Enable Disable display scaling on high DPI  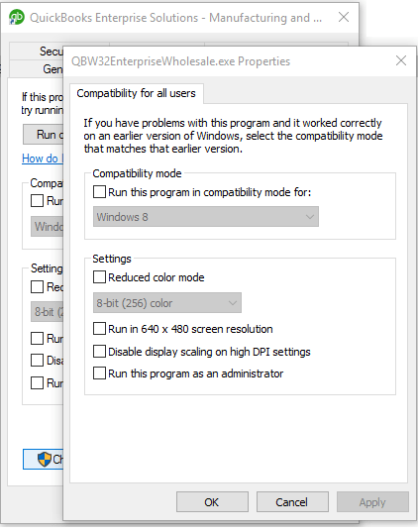click(99, 351)
